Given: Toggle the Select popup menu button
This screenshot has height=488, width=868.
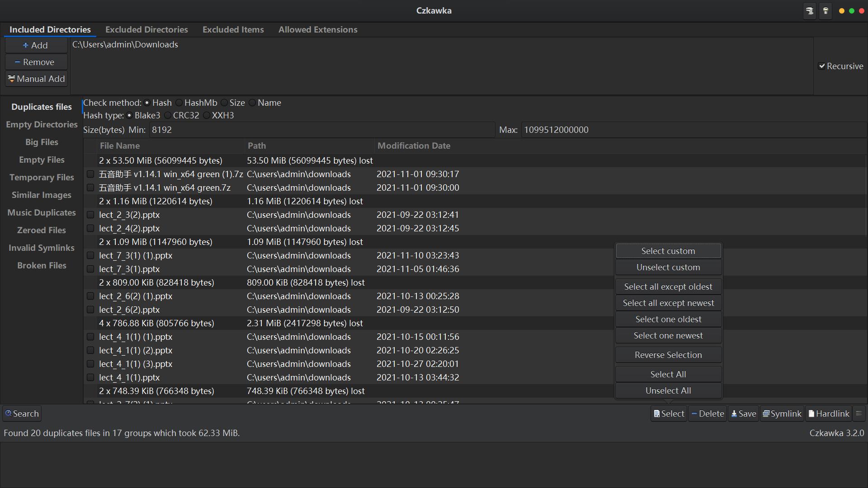Looking at the screenshot, I should pyautogui.click(x=669, y=413).
